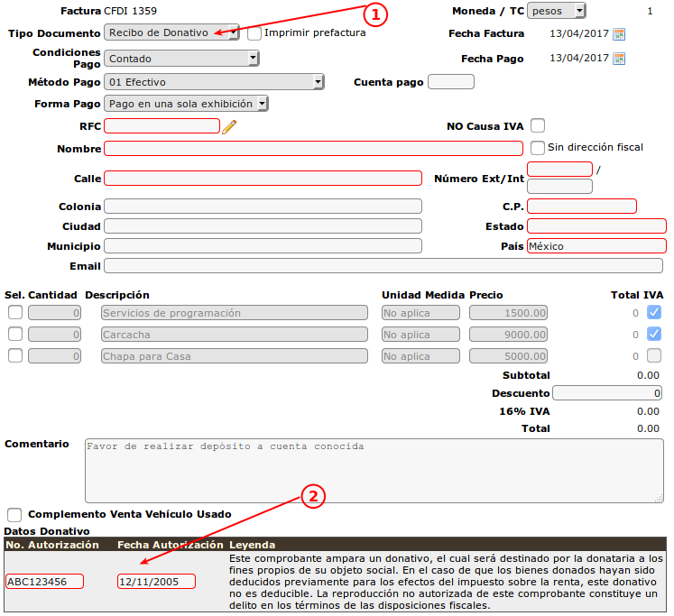Click the Chapa para Casa description field

point(235,355)
